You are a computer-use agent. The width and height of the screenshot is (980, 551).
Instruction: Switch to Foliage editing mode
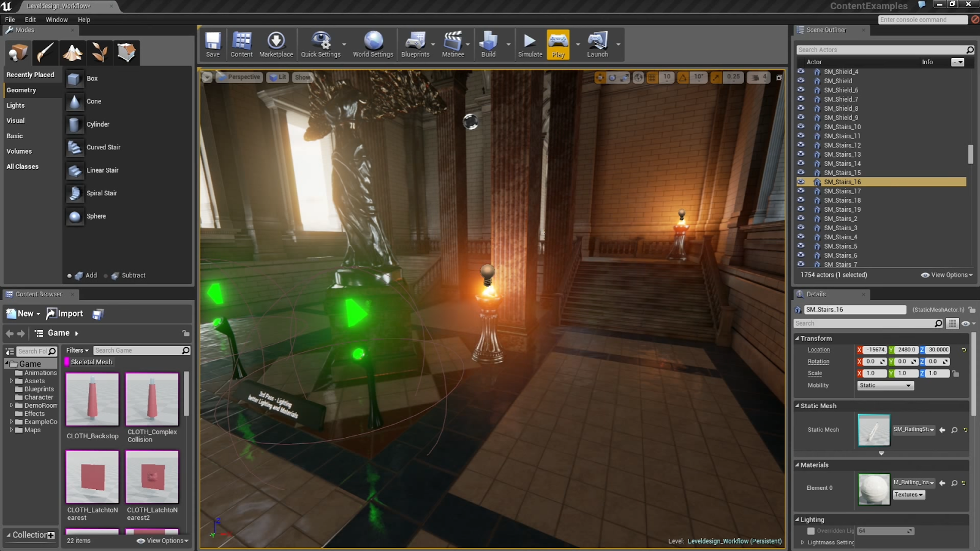[x=99, y=53]
